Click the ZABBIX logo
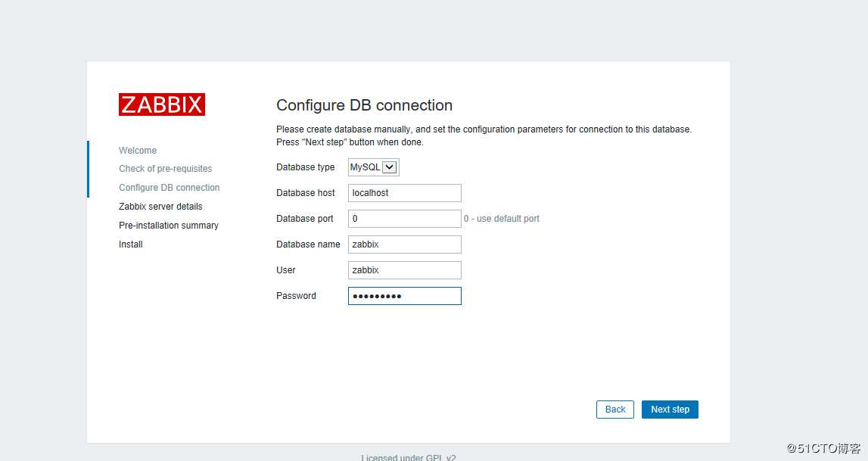 [162, 104]
